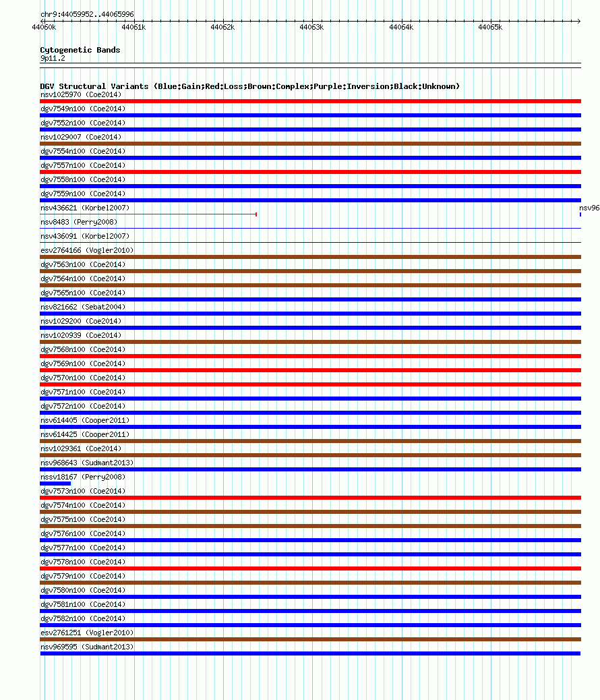
Task: Click the dgv7572n100 (Coe2014) label
Action: 83,406
